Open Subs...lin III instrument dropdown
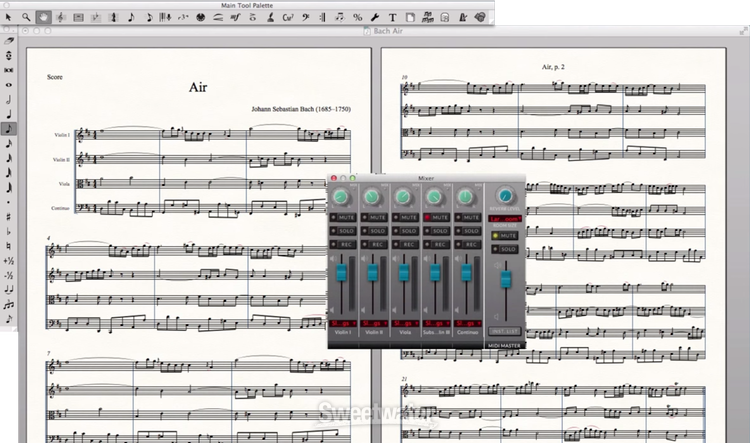Screen dimensions: 750x443 436,323
